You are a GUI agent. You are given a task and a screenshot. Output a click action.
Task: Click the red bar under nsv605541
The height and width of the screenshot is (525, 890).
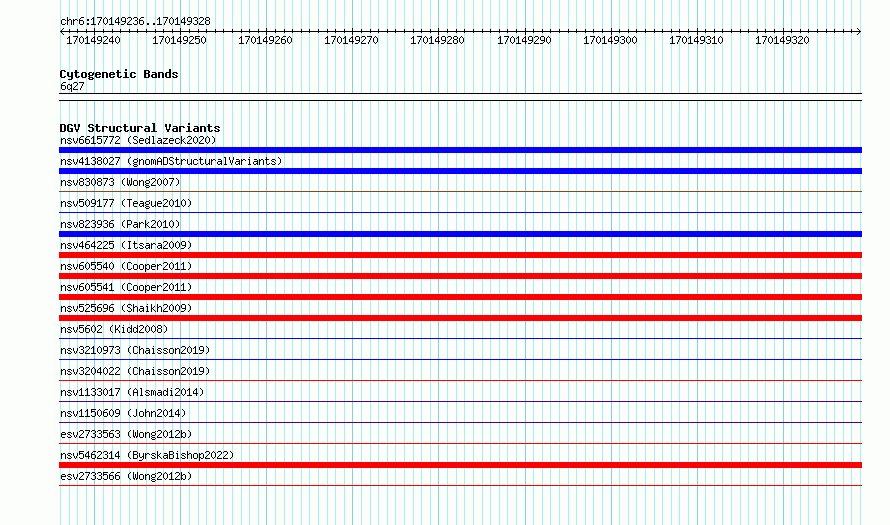(x=460, y=297)
